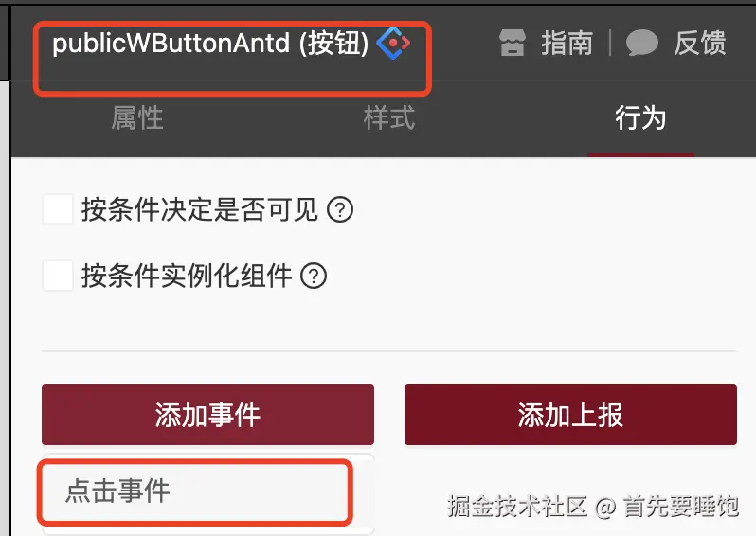Tick the 按条件实例化组件 checkbox
Image resolution: width=756 pixels, height=536 pixels.
[58, 277]
